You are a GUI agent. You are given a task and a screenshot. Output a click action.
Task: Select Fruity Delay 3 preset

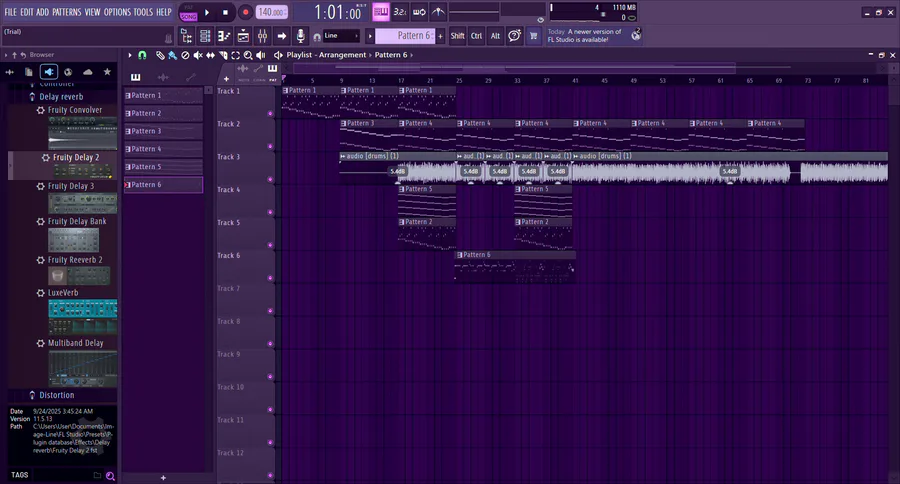[x=71, y=186]
